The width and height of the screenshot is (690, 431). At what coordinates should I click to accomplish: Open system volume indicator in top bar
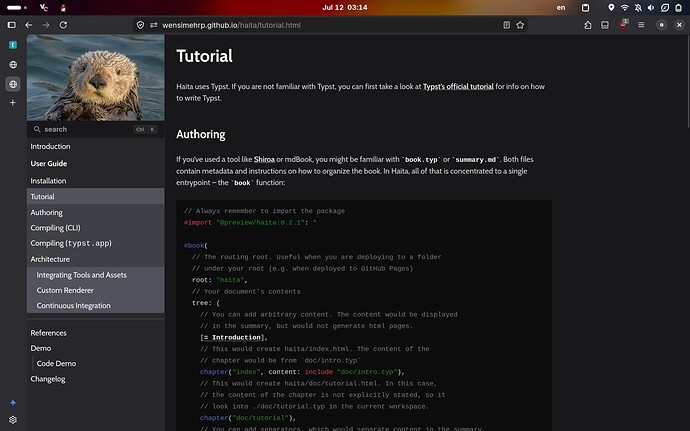pyautogui.click(x=651, y=7)
